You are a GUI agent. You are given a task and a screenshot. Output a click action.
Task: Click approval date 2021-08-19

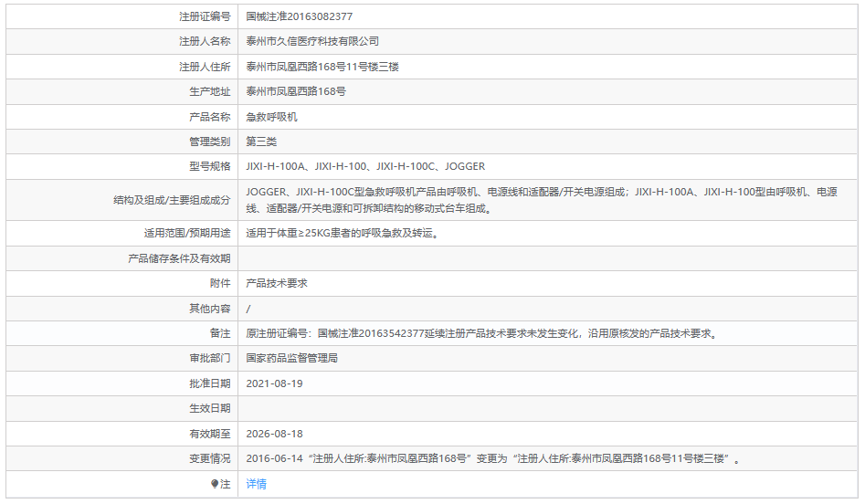pos(274,383)
